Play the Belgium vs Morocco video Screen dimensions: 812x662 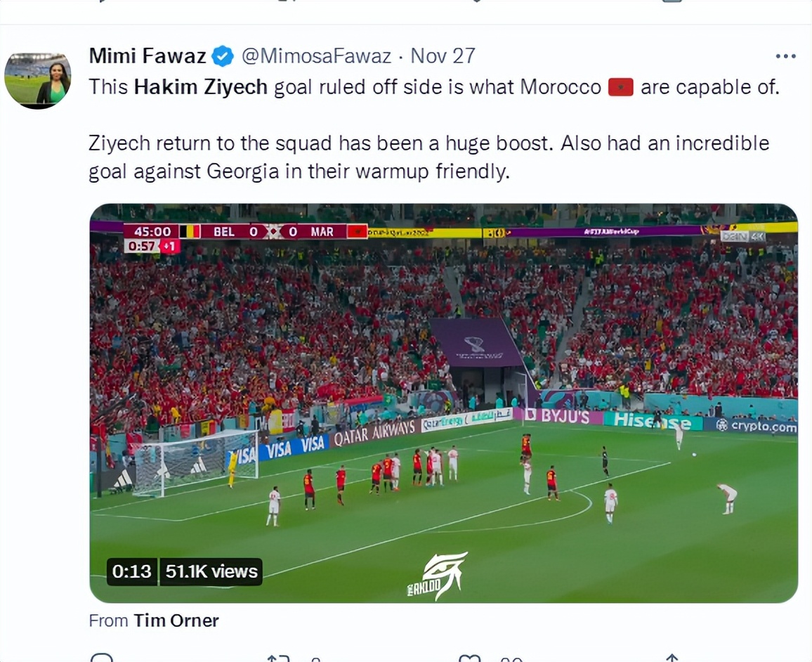443,403
